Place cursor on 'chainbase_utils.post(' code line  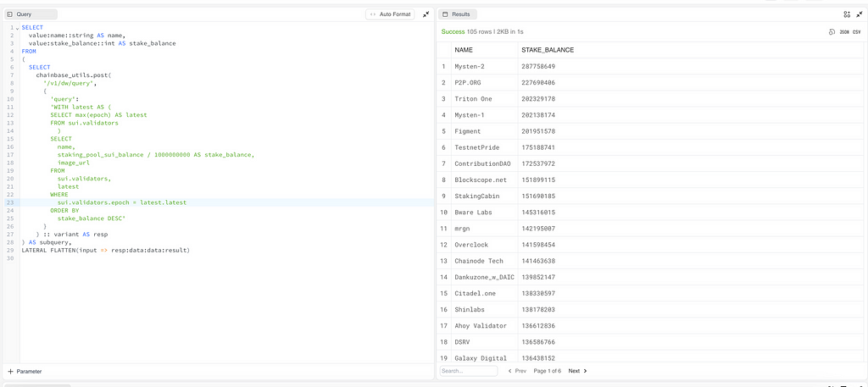(74, 75)
